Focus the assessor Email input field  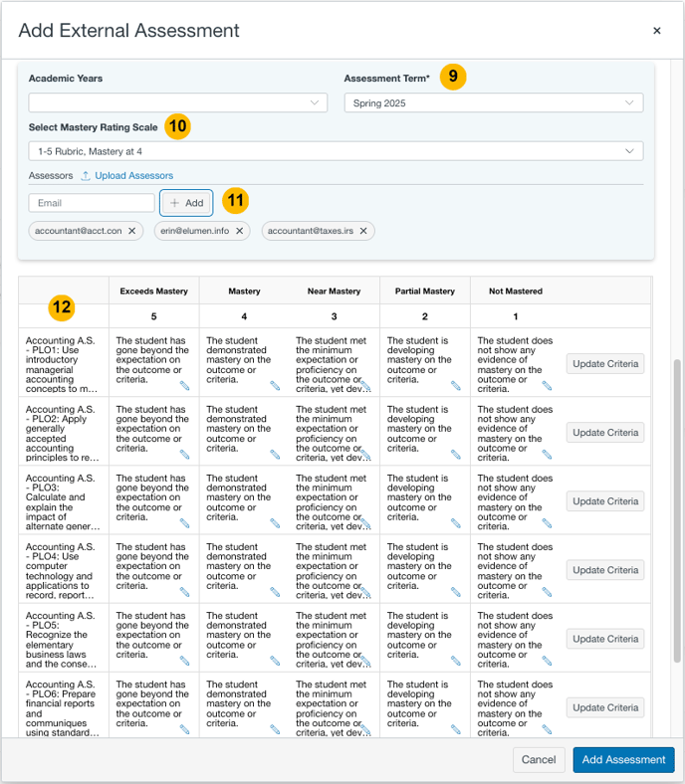coord(92,203)
